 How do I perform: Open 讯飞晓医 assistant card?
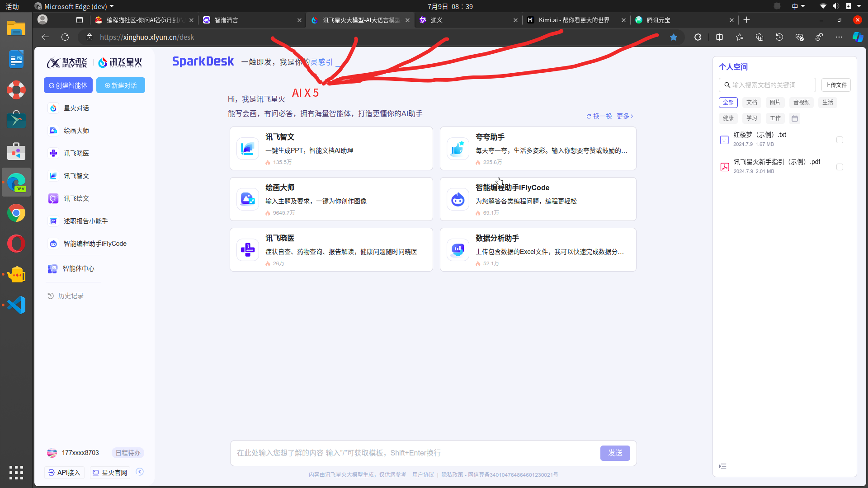(331, 249)
